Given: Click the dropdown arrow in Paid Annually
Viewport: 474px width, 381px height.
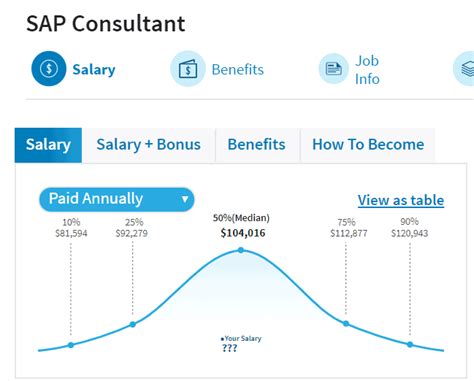Looking at the screenshot, I should (185, 199).
